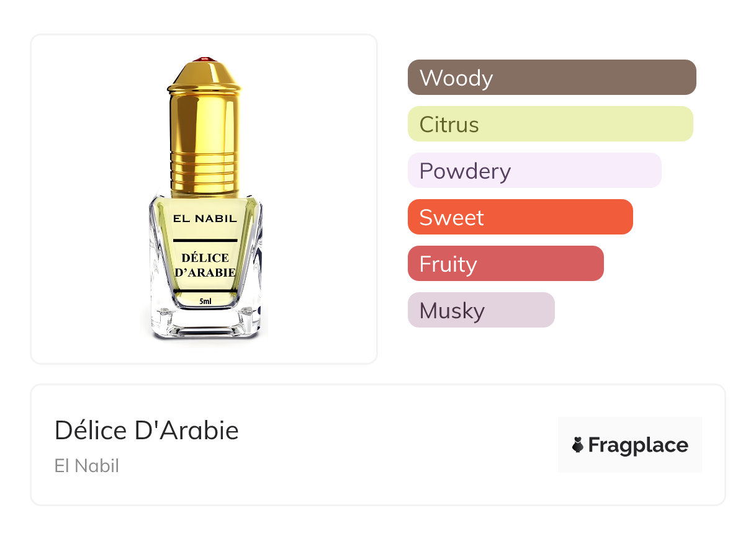Click the Fragplace logo text
The height and width of the screenshot is (536, 756).
point(638,445)
